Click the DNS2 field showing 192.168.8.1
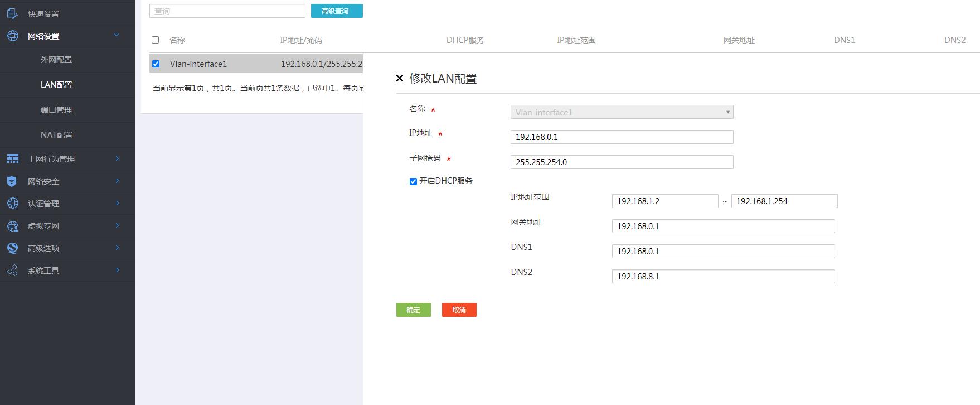This screenshot has height=405, width=980. 723,277
